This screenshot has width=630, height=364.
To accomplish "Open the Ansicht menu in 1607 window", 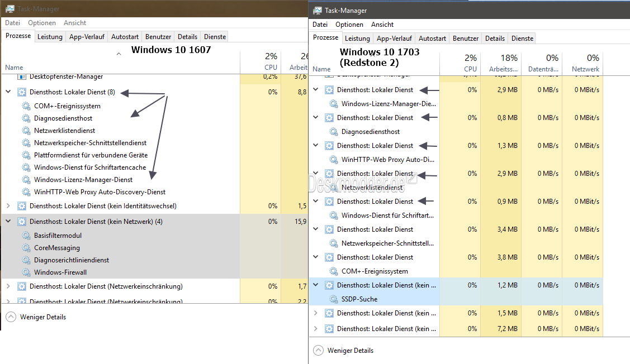I will 75,23.
